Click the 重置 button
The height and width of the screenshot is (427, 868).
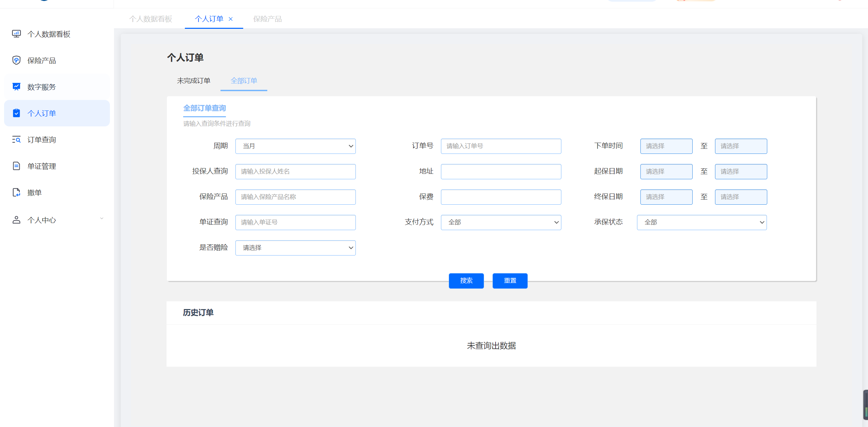(x=510, y=281)
